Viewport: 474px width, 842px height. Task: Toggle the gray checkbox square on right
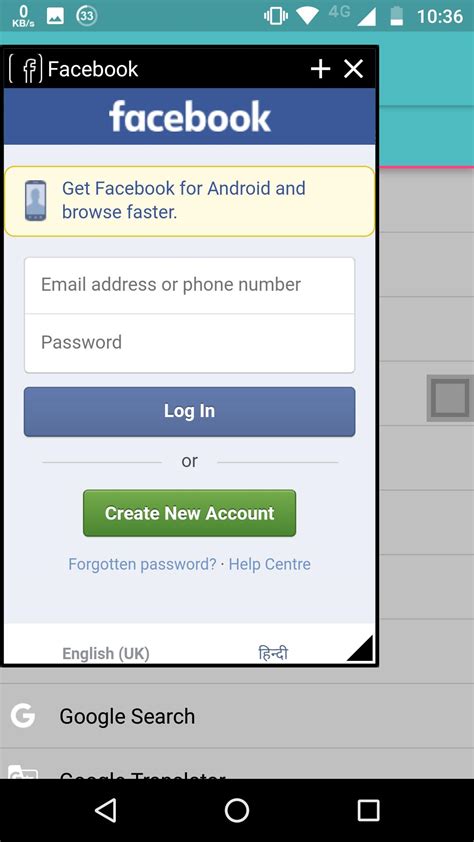tap(450, 398)
